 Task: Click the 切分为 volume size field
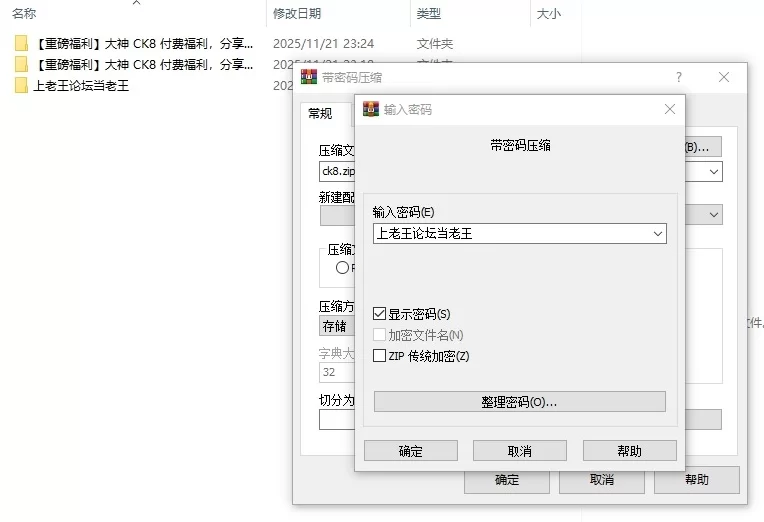coord(337,420)
